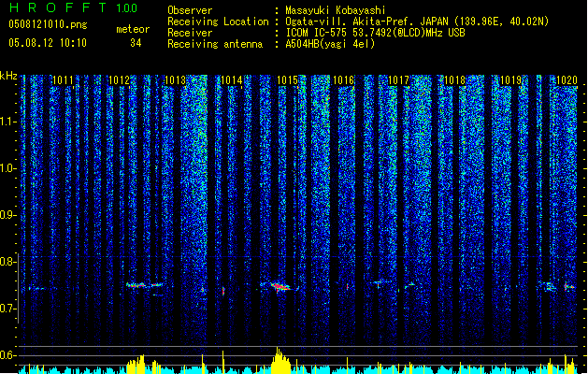Click the date stamp 05.08.12 10:10
Screen dimensions: 588x374
point(48,42)
